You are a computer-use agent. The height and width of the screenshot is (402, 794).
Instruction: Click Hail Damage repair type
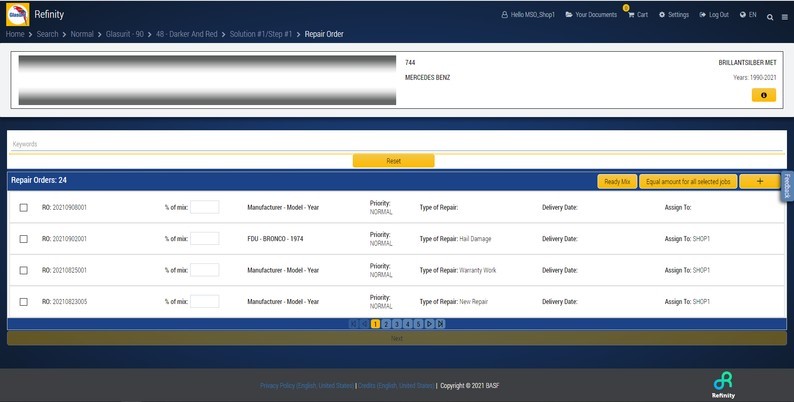475,239
